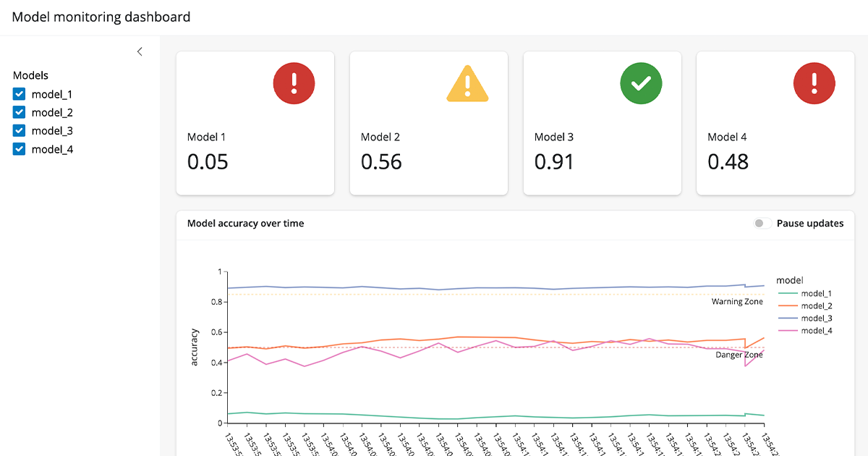Click the model_1 green legend swatch
This screenshot has width=868, height=456.
coord(787,293)
